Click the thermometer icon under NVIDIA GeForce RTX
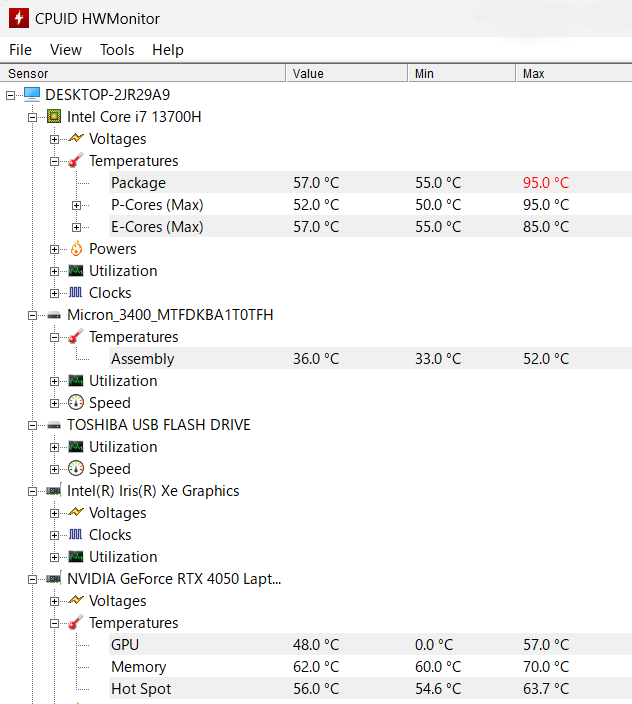This screenshot has height=704, width=632. (76, 622)
